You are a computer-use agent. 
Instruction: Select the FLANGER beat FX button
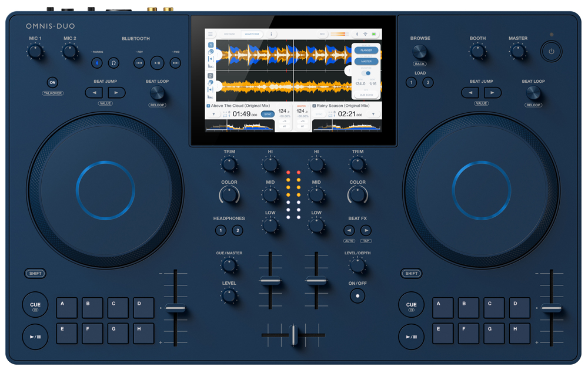pos(366,50)
